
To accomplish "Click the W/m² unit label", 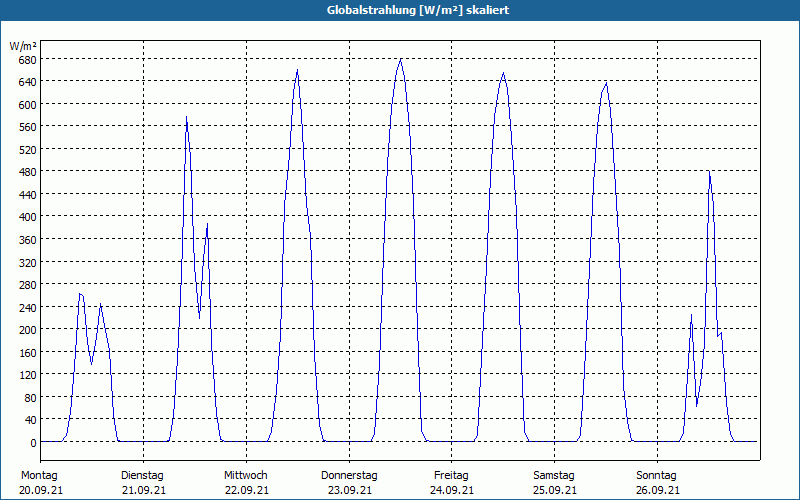I will click(23, 46).
